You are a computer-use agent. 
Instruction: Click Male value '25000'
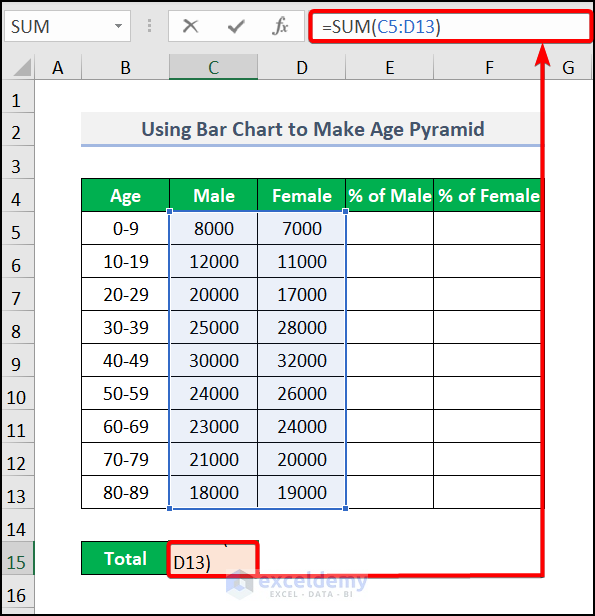214,327
